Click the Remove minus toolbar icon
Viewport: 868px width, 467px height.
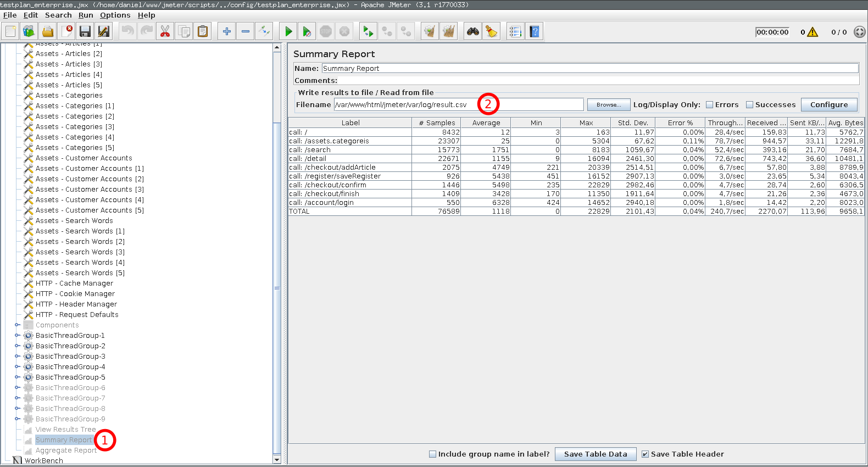[246, 32]
